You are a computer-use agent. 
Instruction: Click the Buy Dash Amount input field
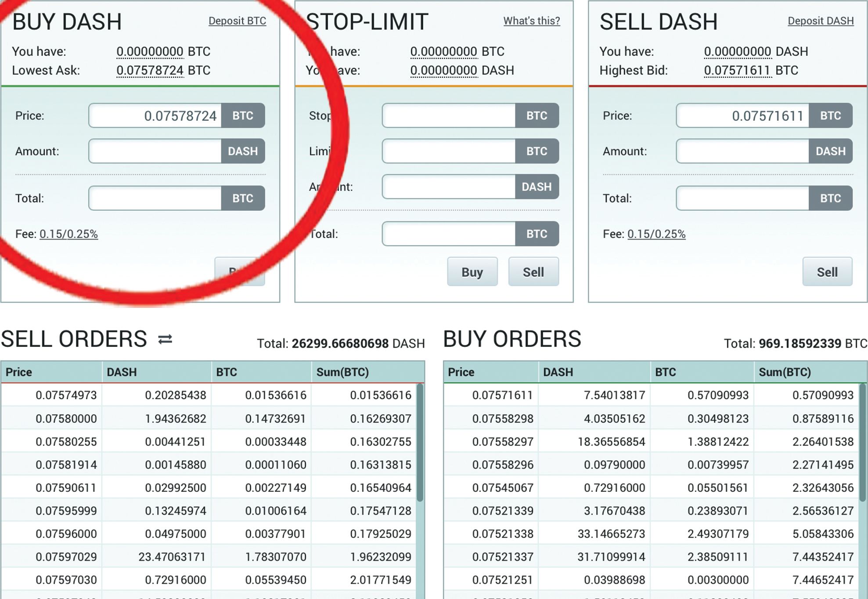coord(155,152)
